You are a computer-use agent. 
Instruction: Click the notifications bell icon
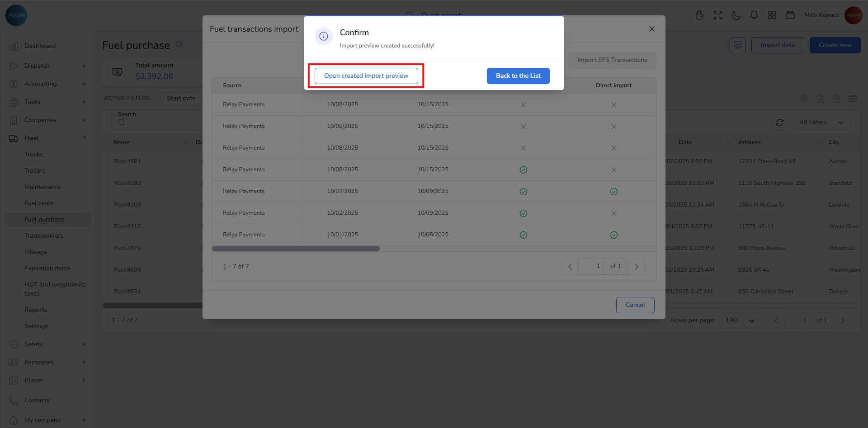[754, 15]
